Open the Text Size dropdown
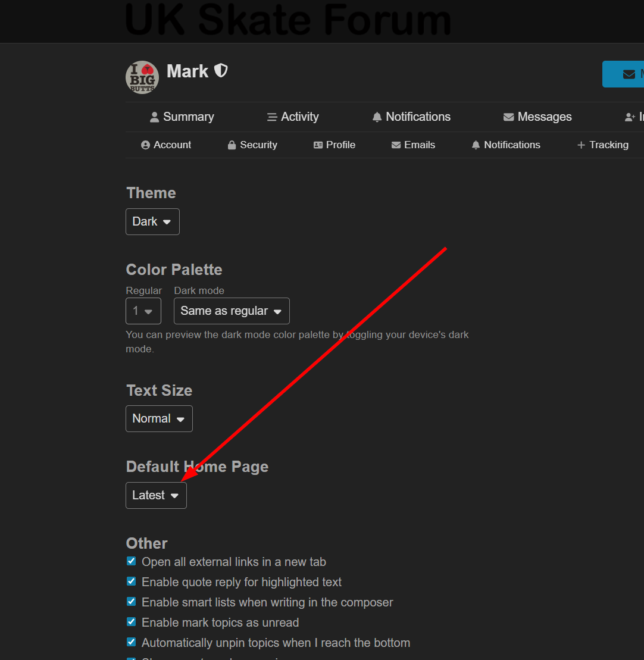The width and height of the screenshot is (644, 660). (159, 419)
